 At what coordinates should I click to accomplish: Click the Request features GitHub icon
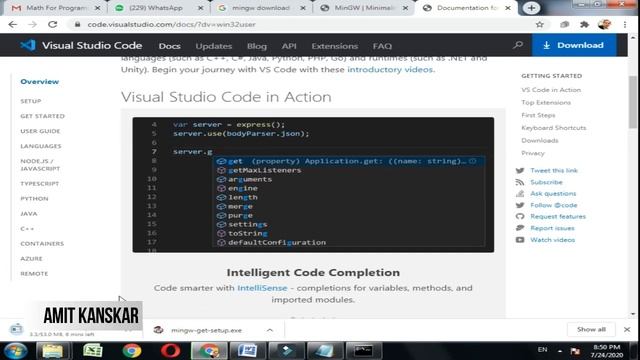click(520, 216)
